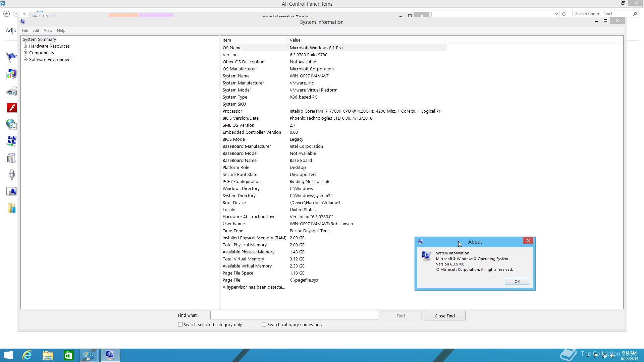Switch to Control Panel taskbar button
Image resolution: width=644 pixels, height=362 pixels.
tap(89, 355)
